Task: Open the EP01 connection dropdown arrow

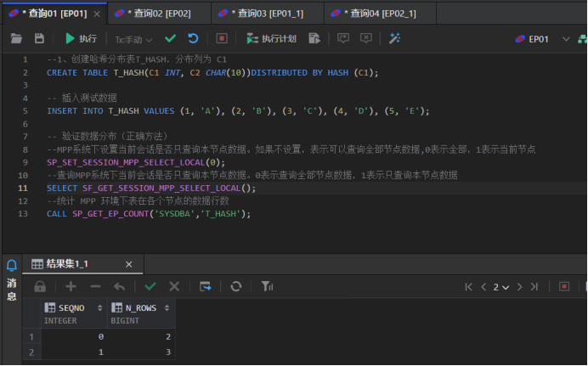Action: [x=566, y=39]
